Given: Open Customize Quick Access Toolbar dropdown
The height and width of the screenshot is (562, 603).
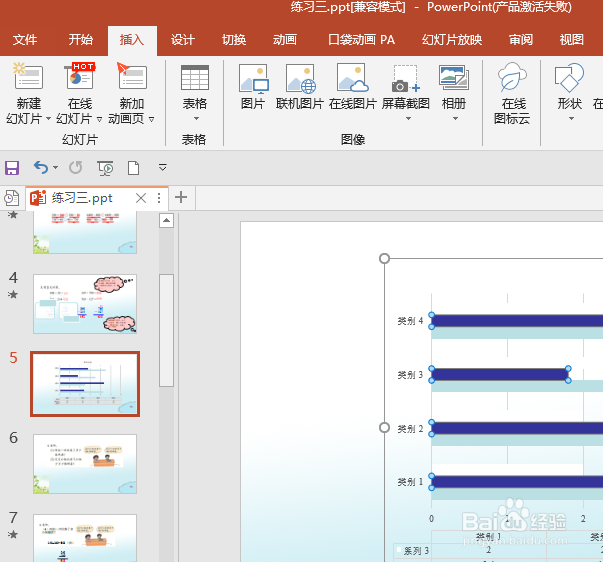Looking at the screenshot, I should [163, 167].
